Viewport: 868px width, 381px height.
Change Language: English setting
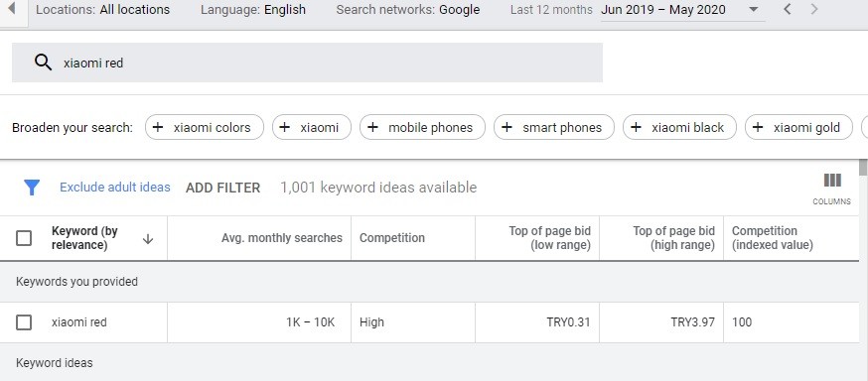click(253, 9)
